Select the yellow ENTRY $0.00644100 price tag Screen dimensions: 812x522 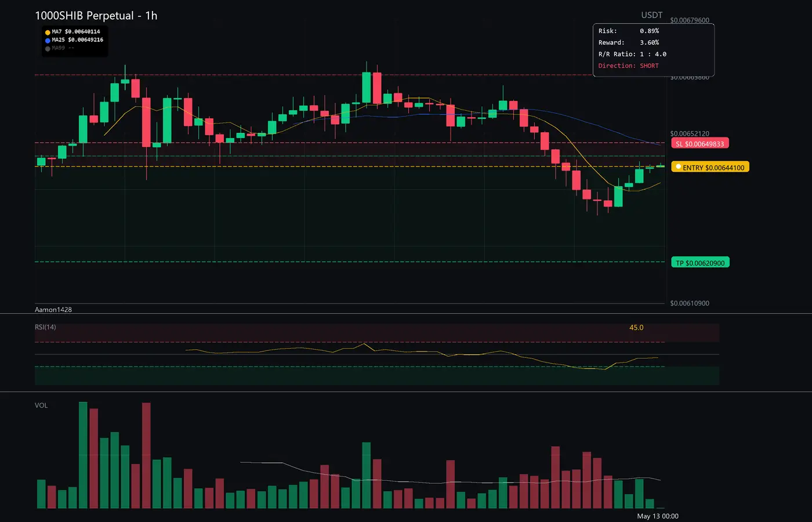(710, 167)
